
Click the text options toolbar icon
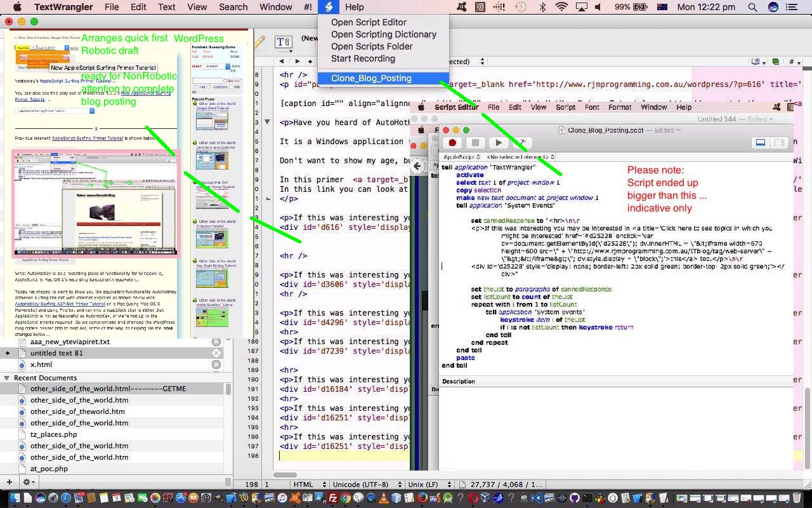click(283, 42)
